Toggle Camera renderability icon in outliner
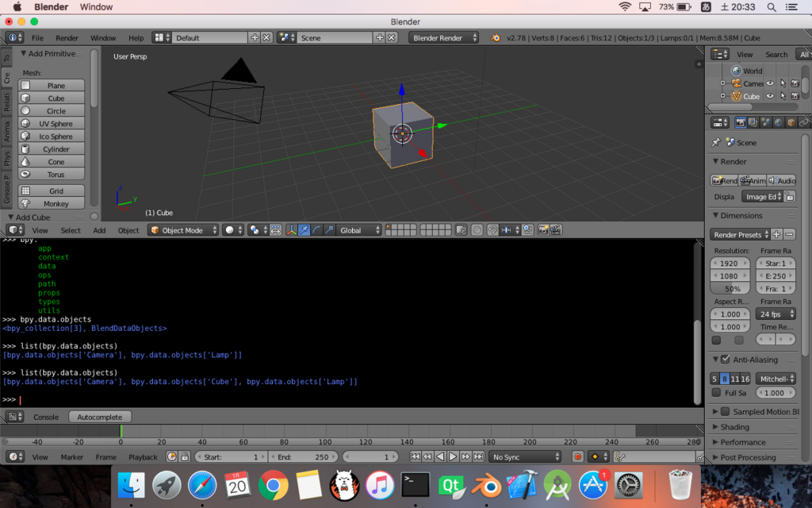Viewport: 812px width, 508px height. [795, 83]
